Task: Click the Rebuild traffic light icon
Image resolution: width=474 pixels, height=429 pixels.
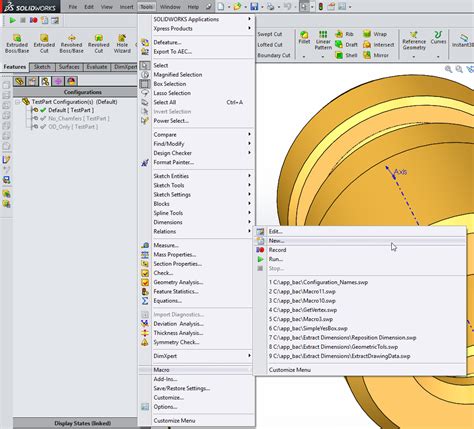Action: 321,7
